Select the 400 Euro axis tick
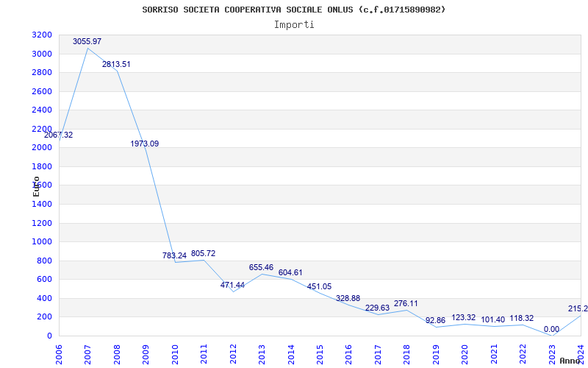The image size is (588, 368). pyautogui.click(x=44, y=298)
